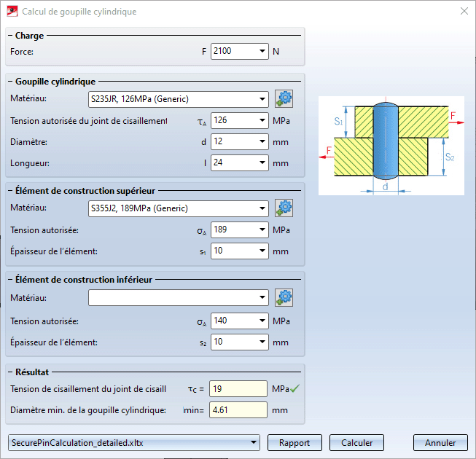Click green checkmark next to shear result
Screen dimensions: 476x459
click(x=294, y=389)
